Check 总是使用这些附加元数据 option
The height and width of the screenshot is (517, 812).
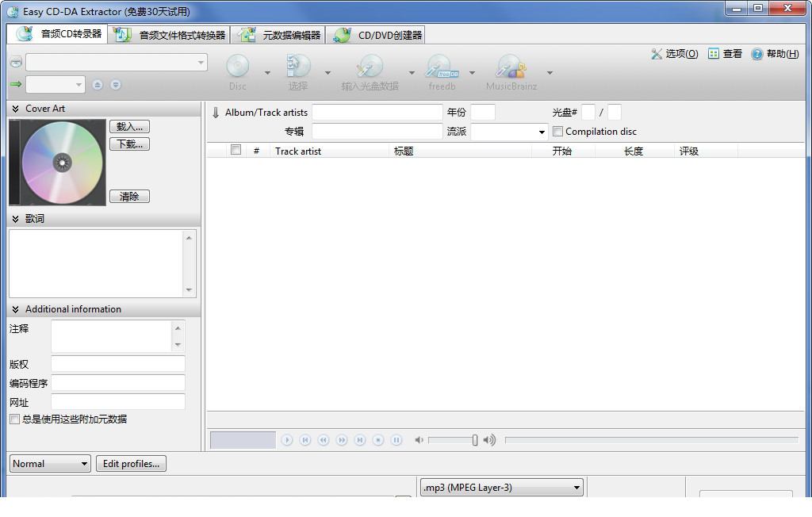tap(13, 420)
